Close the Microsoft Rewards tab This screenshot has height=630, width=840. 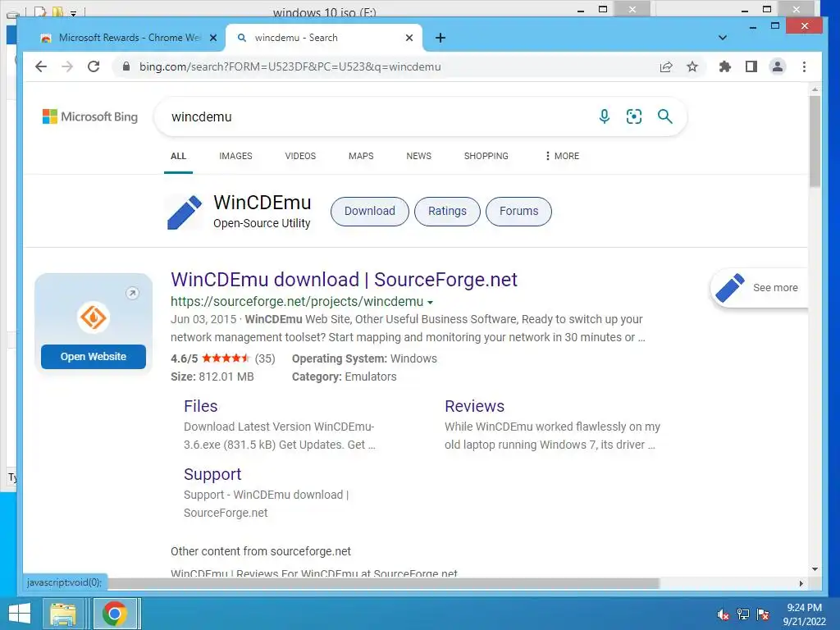pos(213,38)
